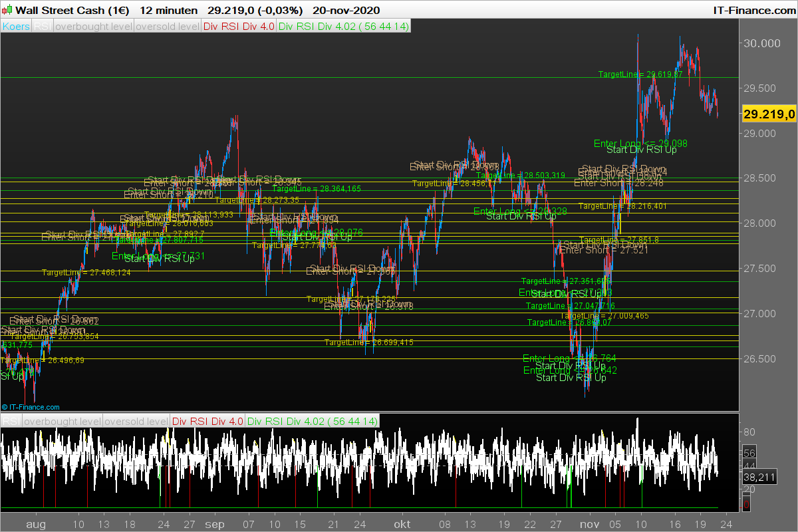Click the TargetLine = 27.009,465 label
The image size is (798, 532).
click(x=604, y=315)
